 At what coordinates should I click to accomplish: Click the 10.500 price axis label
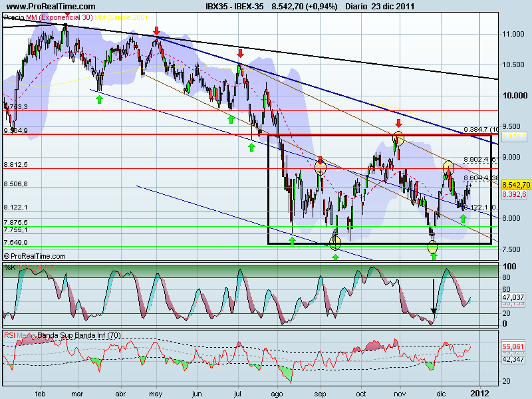tap(513, 65)
